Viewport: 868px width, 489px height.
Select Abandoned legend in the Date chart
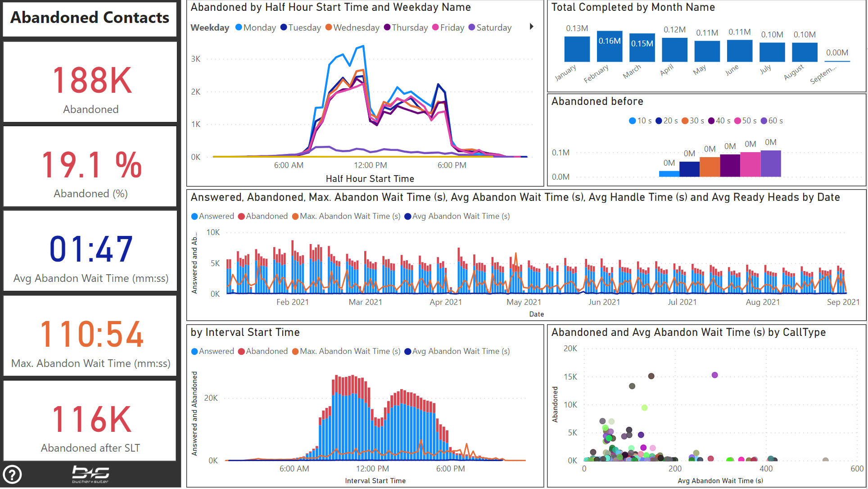click(263, 216)
